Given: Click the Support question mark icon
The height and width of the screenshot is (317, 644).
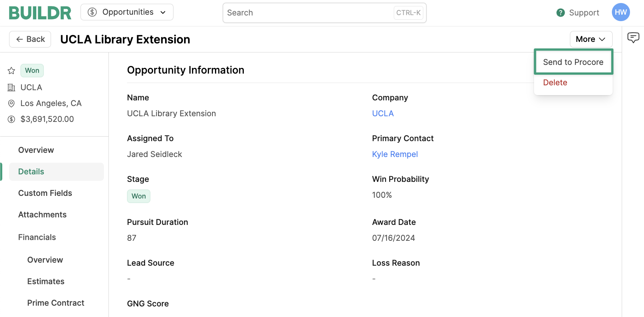Looking at the screenshot, I should coord(560,13).
